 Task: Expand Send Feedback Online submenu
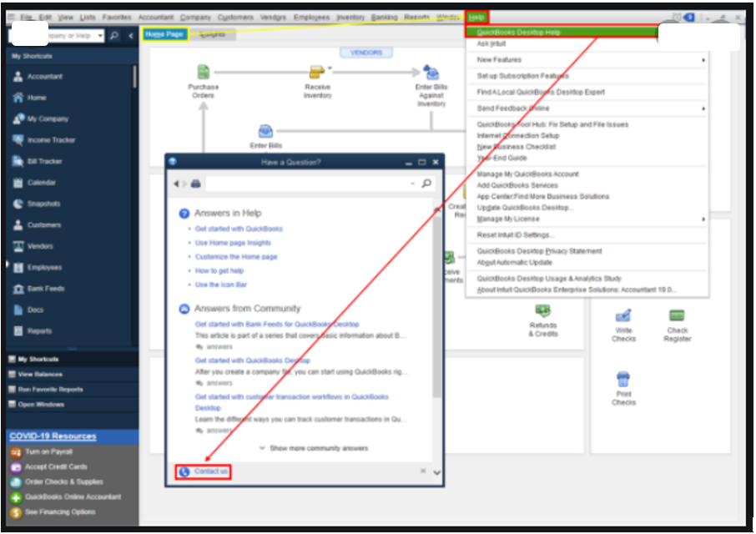click(703, 108)
